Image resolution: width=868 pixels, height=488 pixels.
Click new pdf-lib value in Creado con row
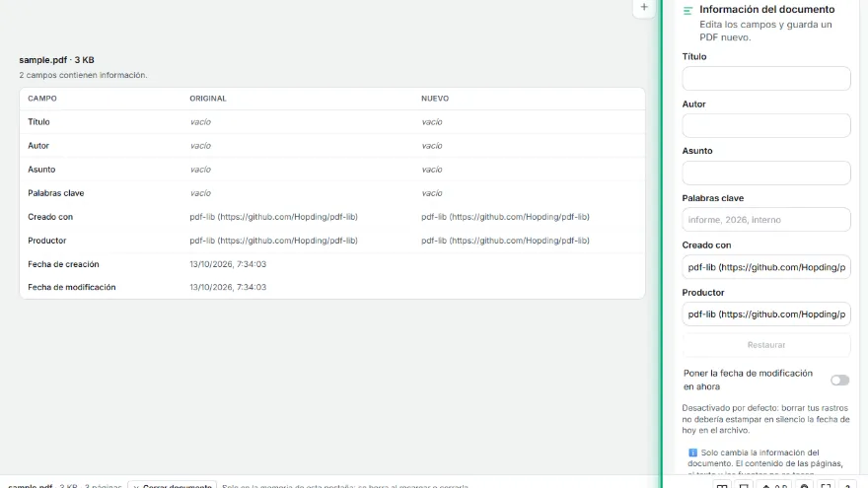point(505,217)
